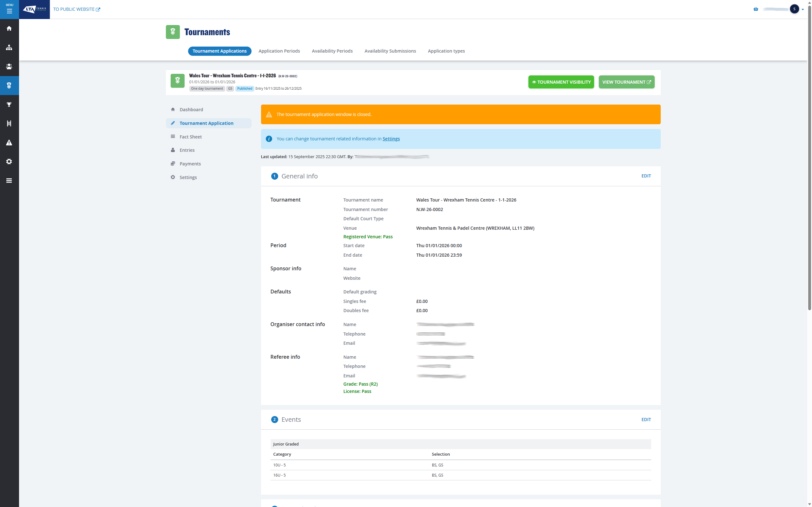Click the home icon in sidebar
This screenshot has width=812, height=507.
10,29
